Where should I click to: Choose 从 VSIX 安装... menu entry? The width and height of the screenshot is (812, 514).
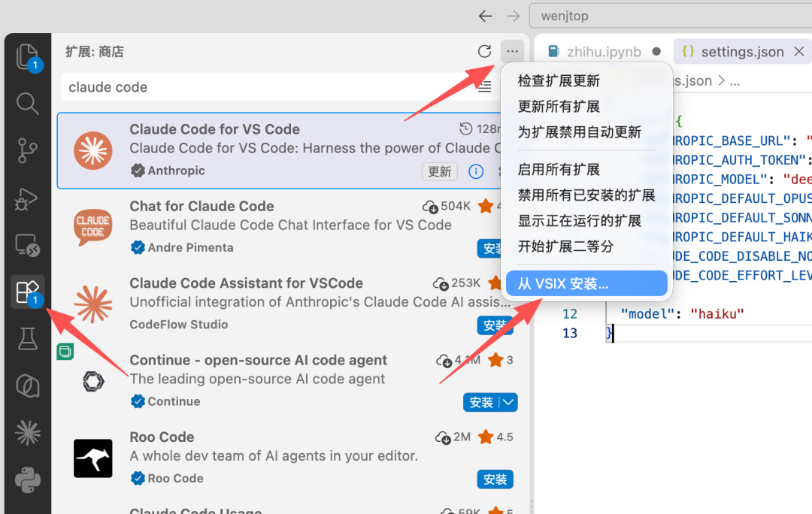tap(586, 283)
